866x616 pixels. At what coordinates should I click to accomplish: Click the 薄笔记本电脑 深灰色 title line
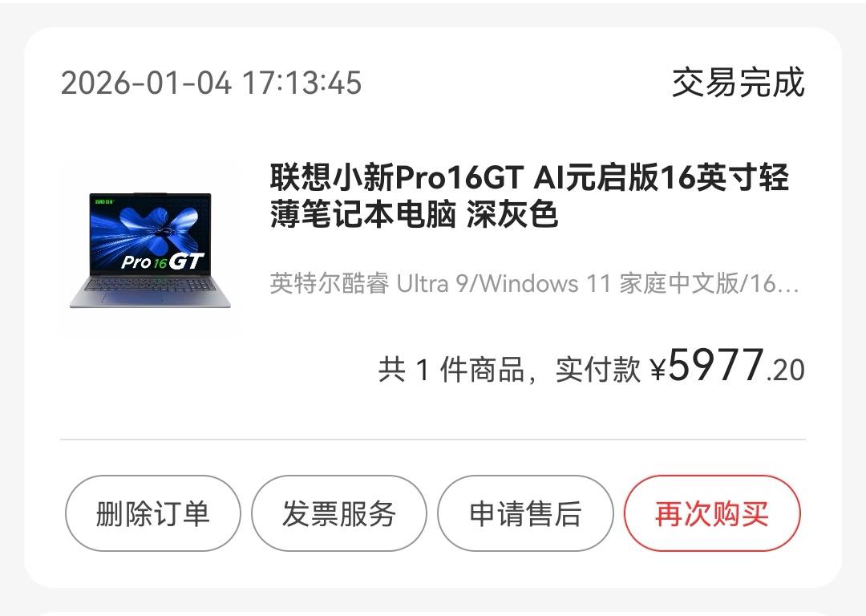(414, 214)
